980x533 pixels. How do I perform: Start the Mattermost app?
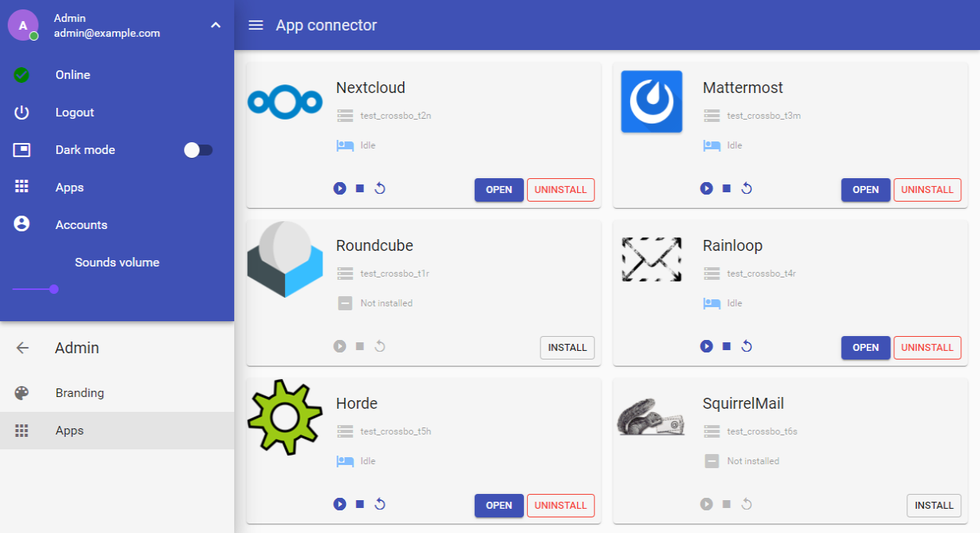(x=707, y=188)
